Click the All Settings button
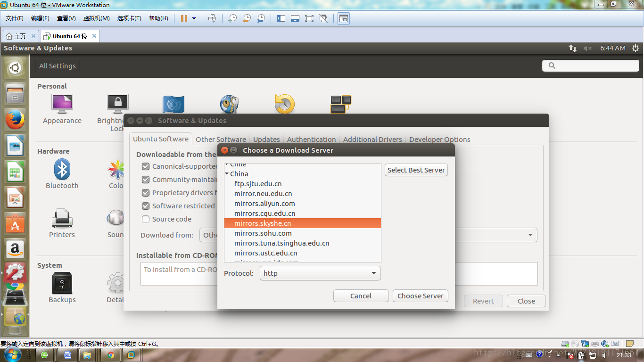644x362 pixels. [x=58, y=66]
